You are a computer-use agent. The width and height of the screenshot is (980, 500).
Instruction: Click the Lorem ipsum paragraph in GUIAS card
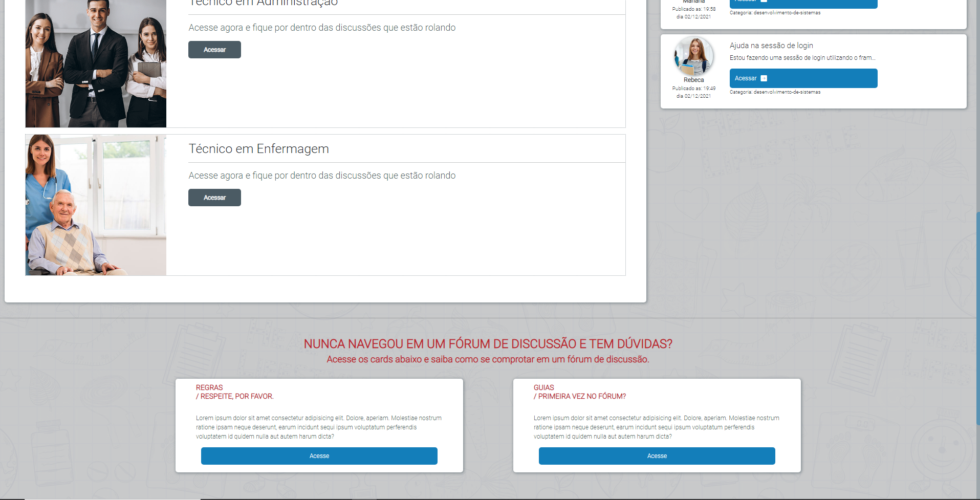[x=657, y=427]
